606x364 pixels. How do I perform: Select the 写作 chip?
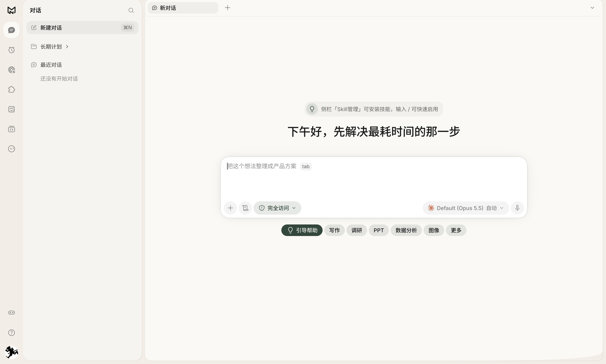pyautogui.click(x=334, y=230)
